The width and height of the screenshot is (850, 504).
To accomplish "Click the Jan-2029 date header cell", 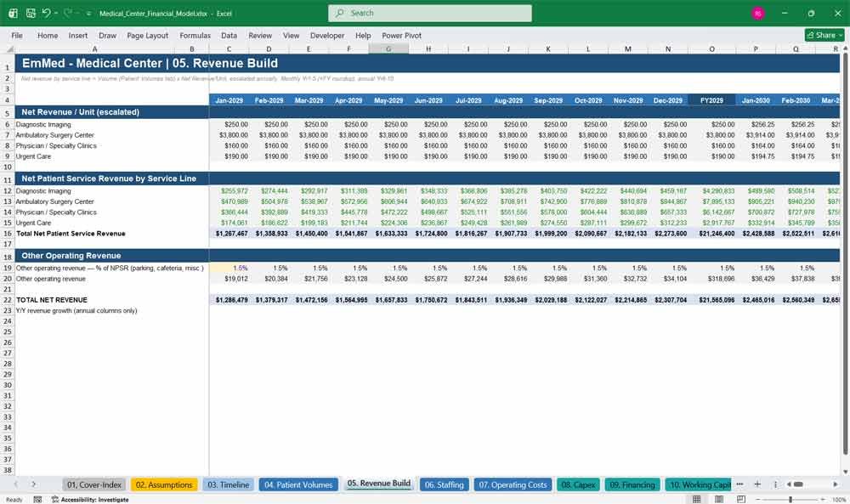I will tap(229, 100).
